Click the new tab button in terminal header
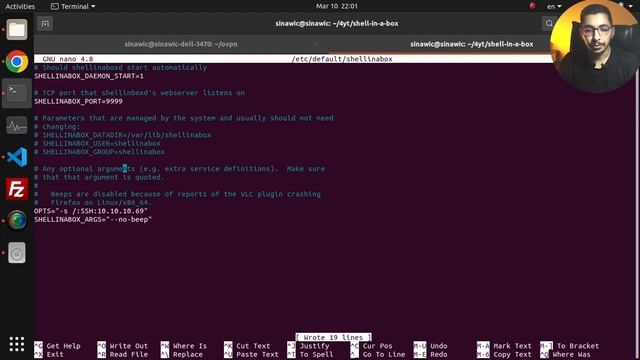This screenshot has height=360, width=640. point(45,24)
